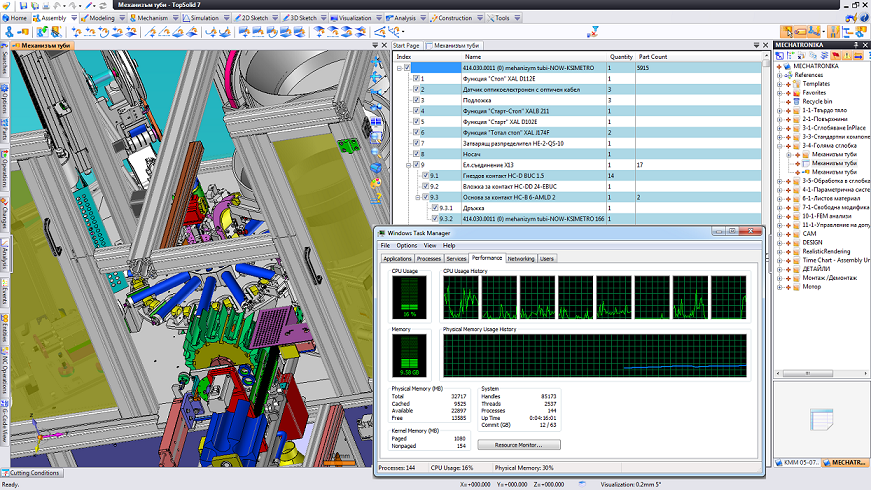Uncheck the checkbox for index 7 row
Image resolution: width=871 pixels, height=490 pixels.
pos(416,143)
